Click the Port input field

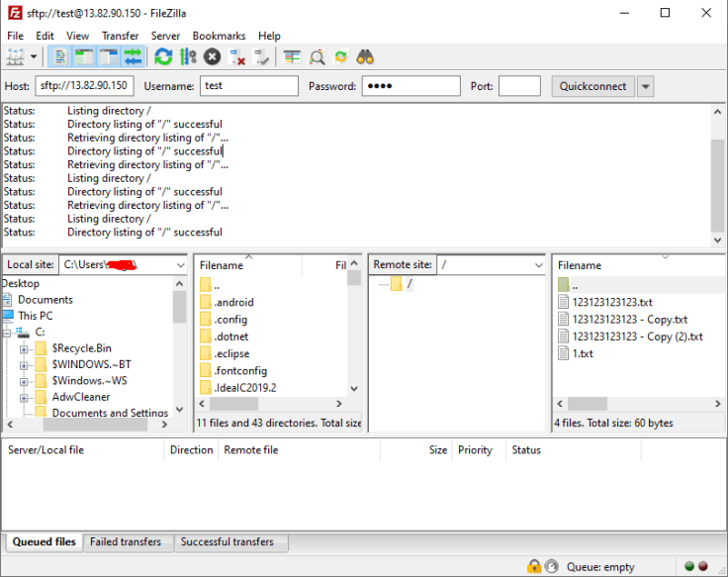coord(519,86)
